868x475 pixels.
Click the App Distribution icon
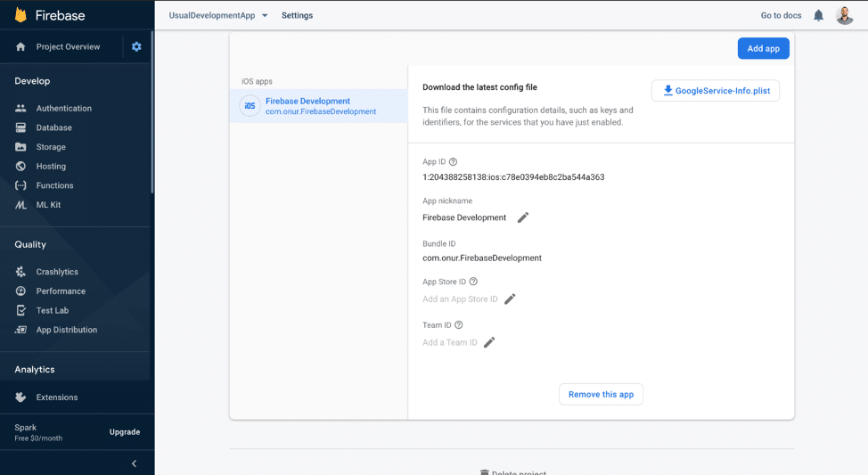pyautogui.click(x=20, y=330)
